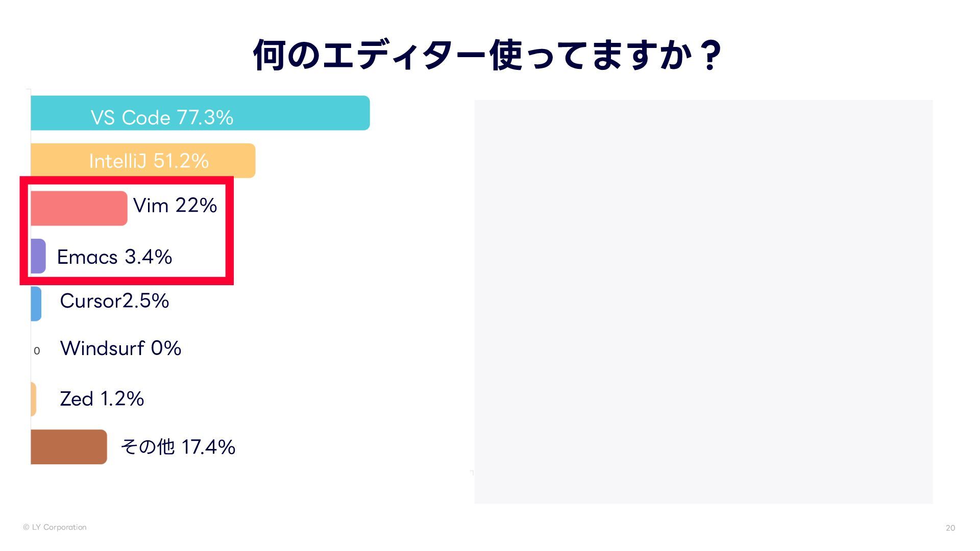The height and width of the screenshot is (551, 980).
Task: Click the pale orange Zed bar
Action: (34, 399)
